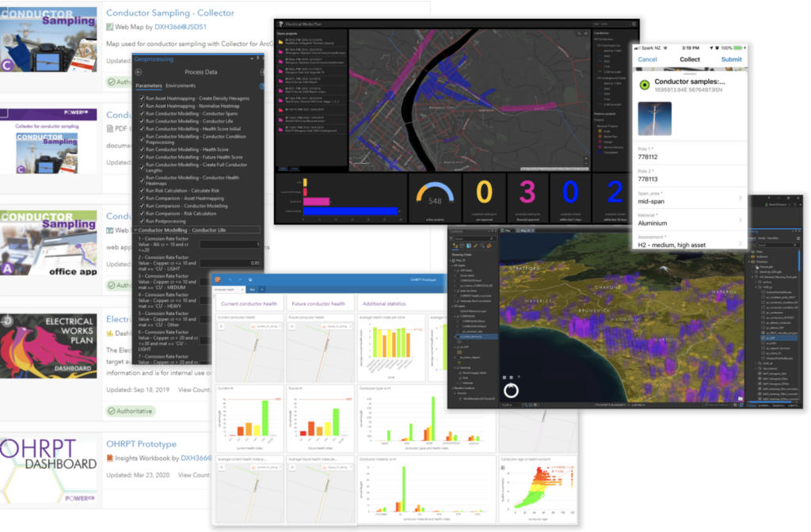
Task: Click OHRPT Insights workbook home icon
Action: tap(219, 279)
